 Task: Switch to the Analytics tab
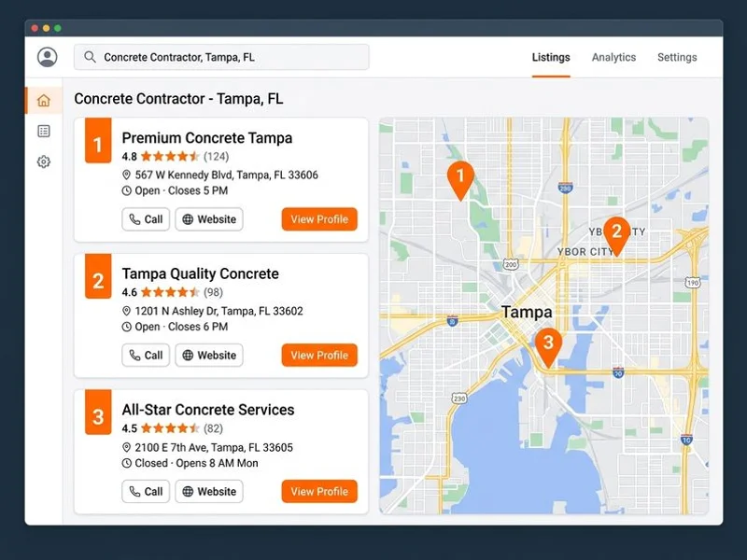coord(613,57)
